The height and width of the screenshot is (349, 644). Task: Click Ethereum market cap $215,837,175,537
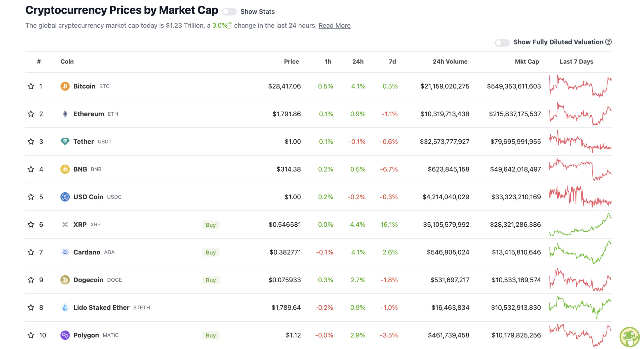point(515,114)
